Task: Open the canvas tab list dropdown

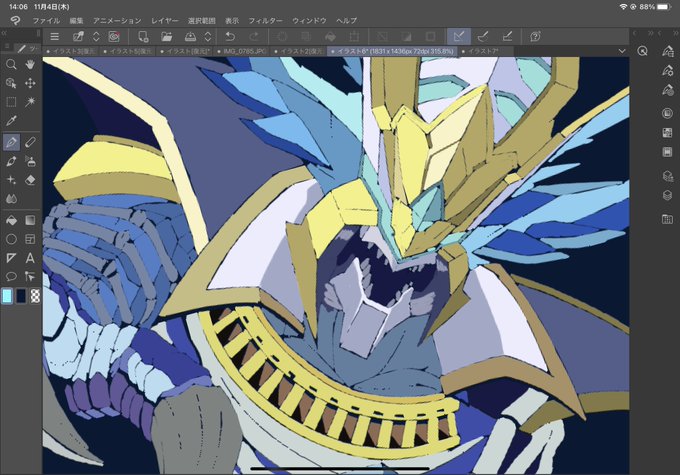Action: 622,51
